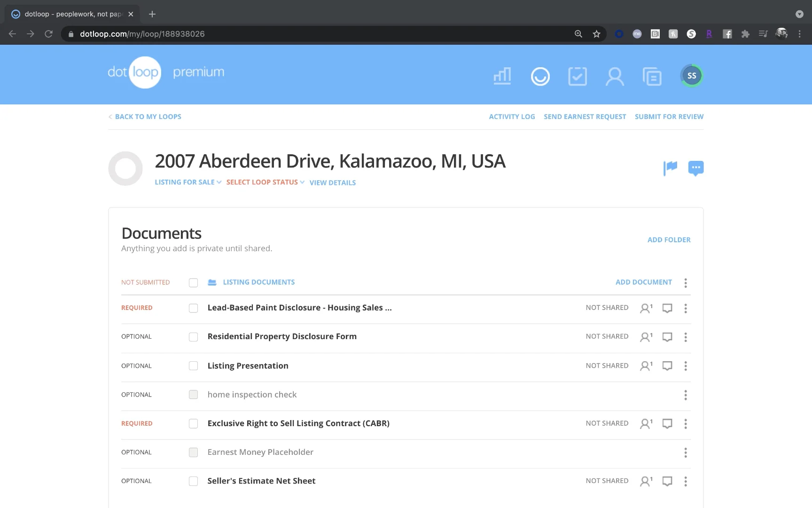Open the templates documents icon
The height and width of the screenshot is (508, 812).
(x=652, y=76)
